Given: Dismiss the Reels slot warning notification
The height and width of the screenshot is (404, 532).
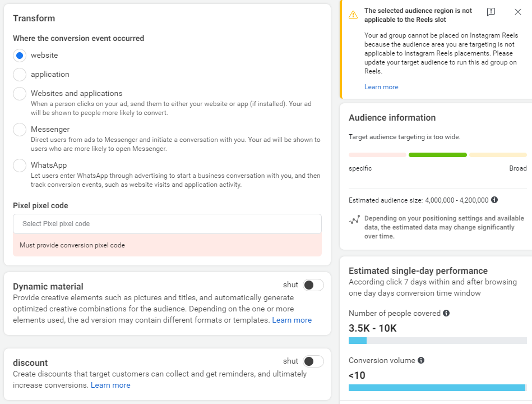Looking at the screenshot, I should point(518,12).
